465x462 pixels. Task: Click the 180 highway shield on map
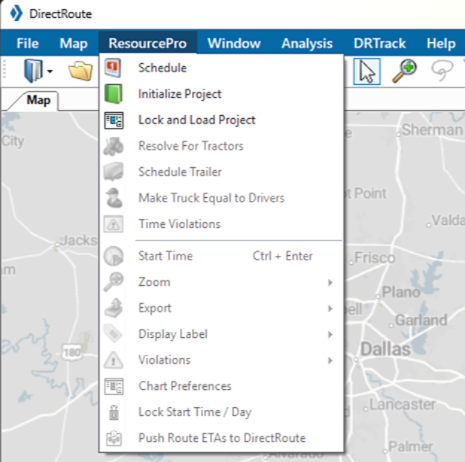[x=72, y=352]
